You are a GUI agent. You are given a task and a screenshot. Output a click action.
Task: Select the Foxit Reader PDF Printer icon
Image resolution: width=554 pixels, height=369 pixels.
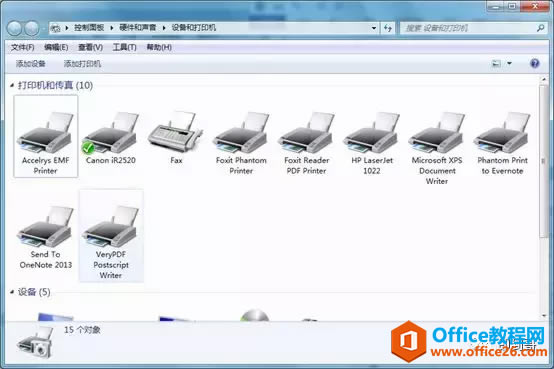click(306, 143)
